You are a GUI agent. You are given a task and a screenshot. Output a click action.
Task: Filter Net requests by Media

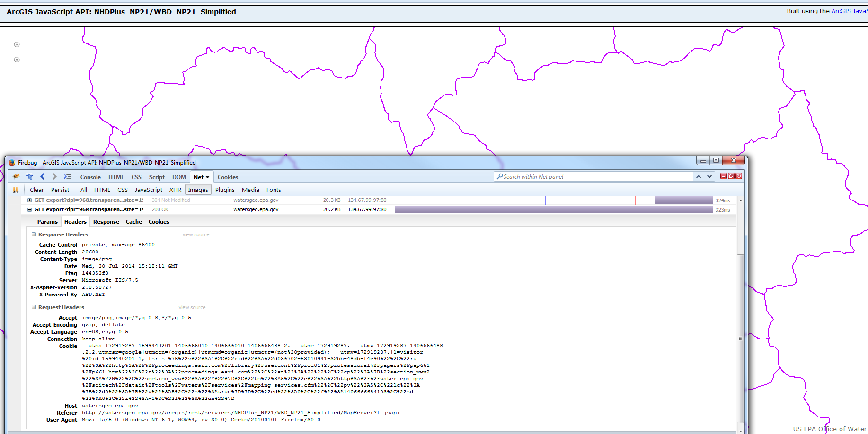pos(250,190)
